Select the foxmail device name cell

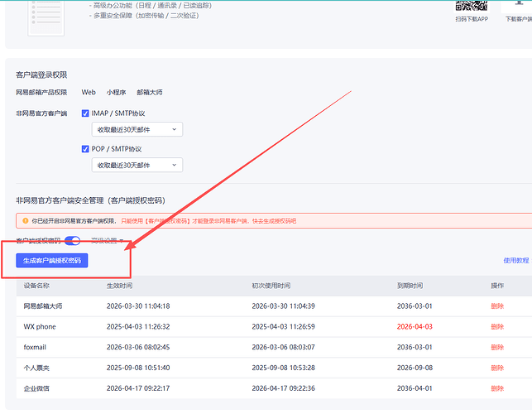[x=35, y=347]
